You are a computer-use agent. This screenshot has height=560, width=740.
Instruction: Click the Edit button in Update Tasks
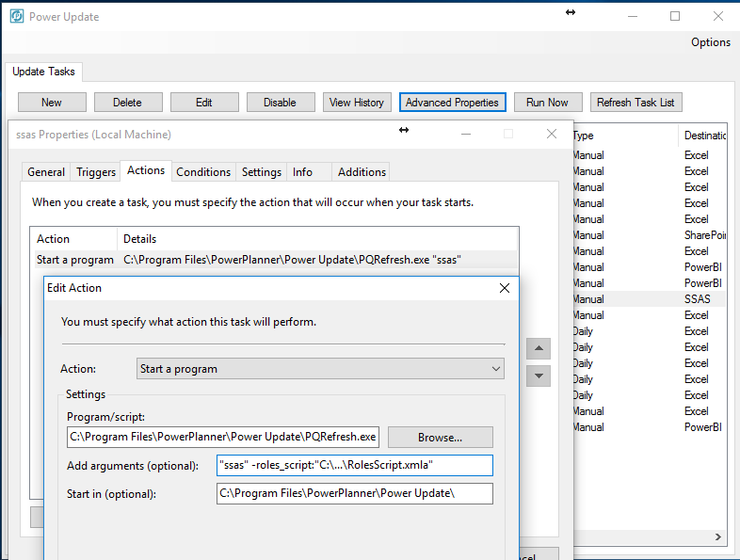[204, 103]
